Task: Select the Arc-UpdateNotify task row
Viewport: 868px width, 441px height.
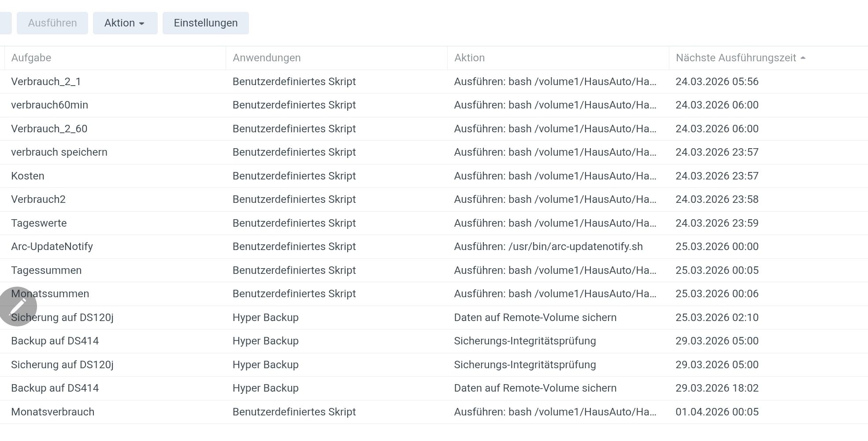Action: click(x=52, y=247)
